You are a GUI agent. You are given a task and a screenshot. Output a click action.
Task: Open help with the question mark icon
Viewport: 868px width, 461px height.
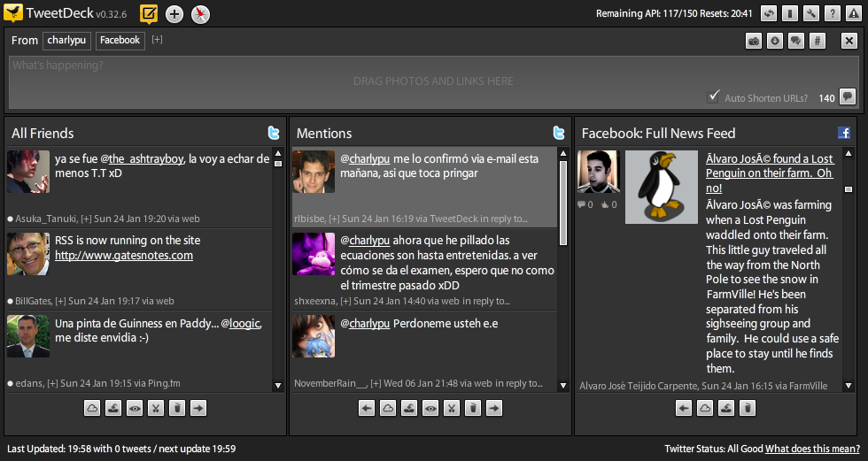(832, 13)
